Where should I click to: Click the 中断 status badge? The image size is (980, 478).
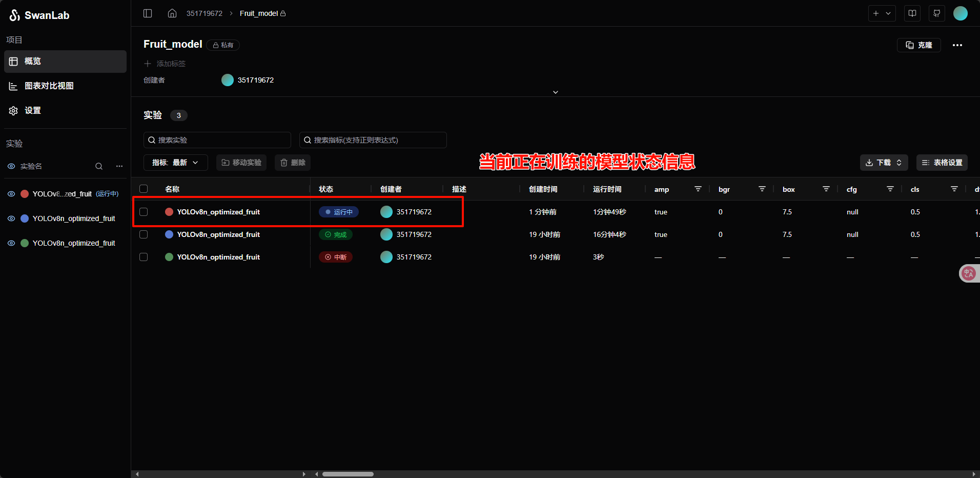(x=336, y=257)
